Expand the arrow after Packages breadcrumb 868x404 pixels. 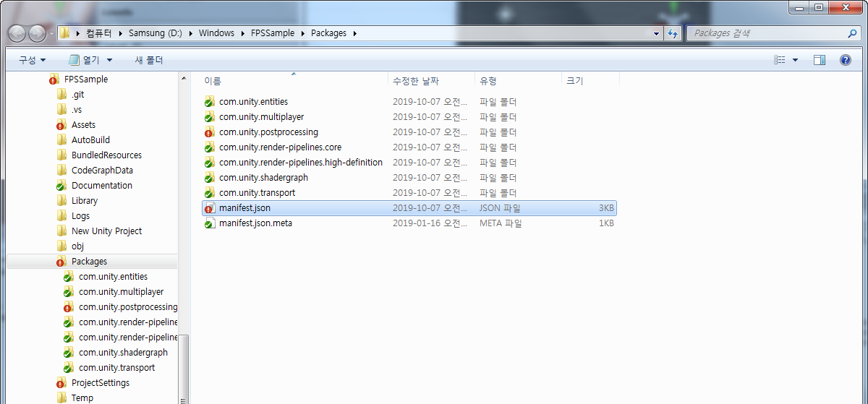pyautogui.click(x=355, y=33)
